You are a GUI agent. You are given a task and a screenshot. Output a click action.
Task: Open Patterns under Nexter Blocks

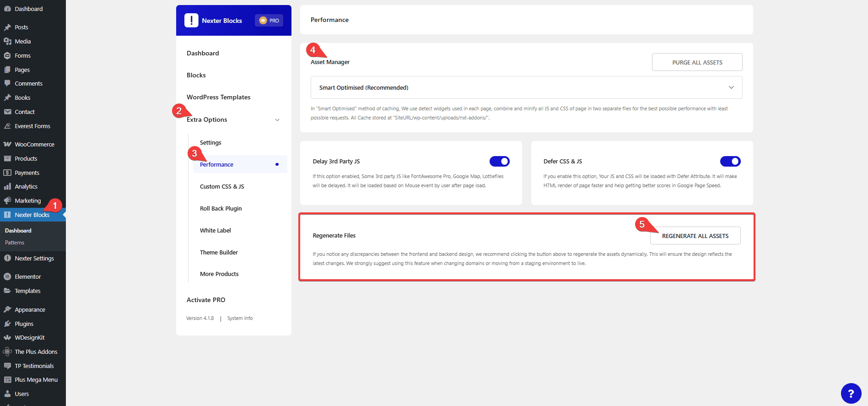pos(15,243)
